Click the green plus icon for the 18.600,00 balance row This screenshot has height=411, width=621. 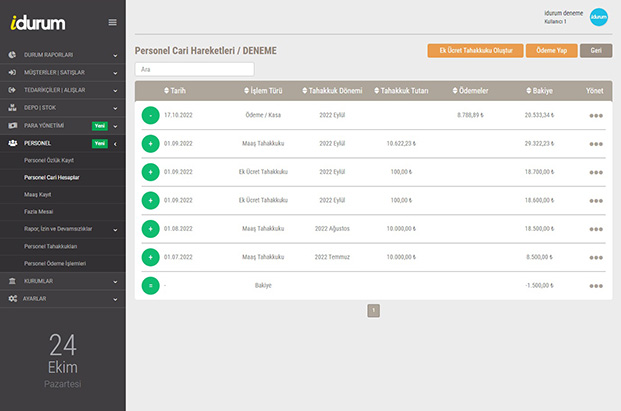[150, 201]
